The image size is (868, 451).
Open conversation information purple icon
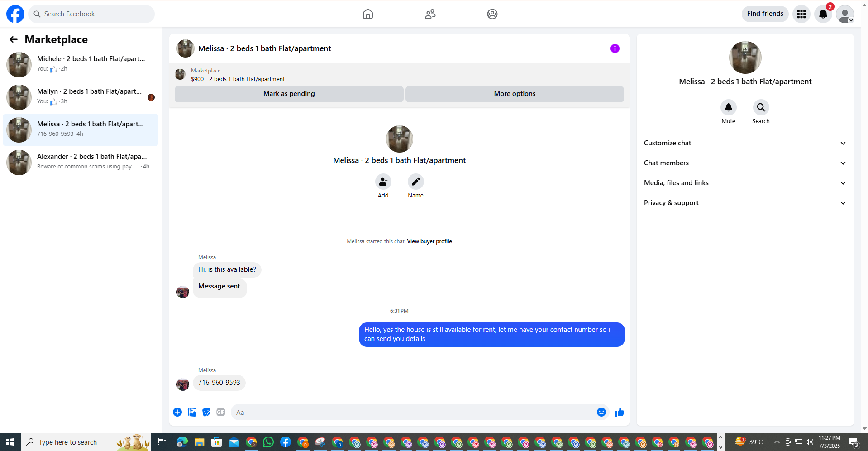click(x=615, y=48)
